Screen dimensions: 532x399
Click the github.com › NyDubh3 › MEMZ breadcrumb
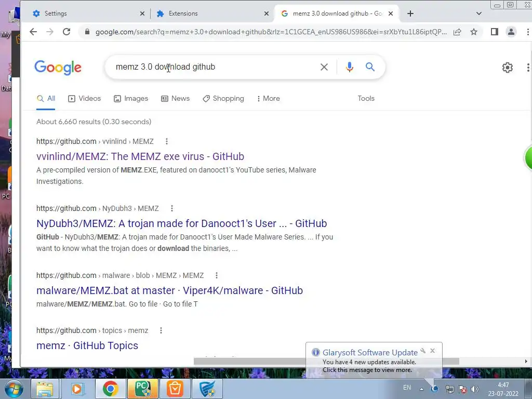[x=97, y=208]
